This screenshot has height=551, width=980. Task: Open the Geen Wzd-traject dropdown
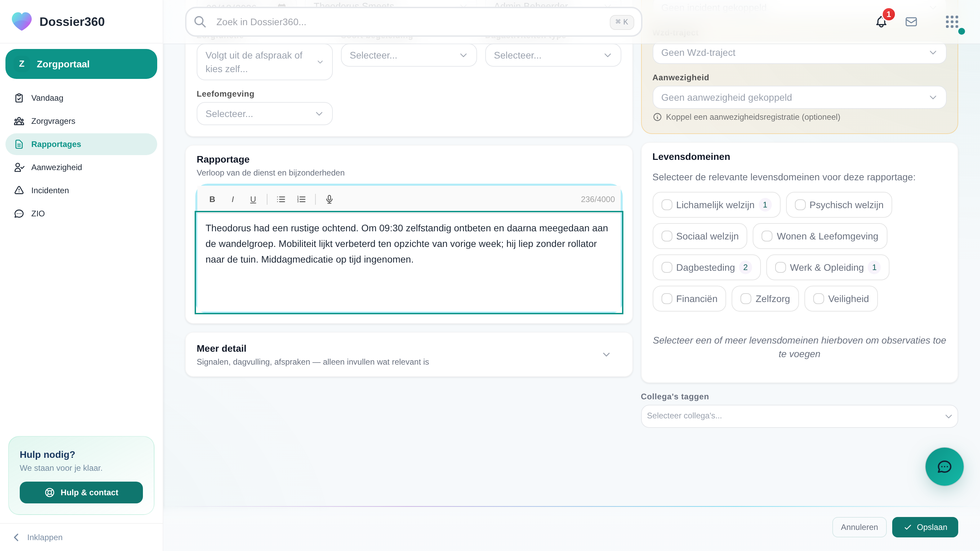point(799,53)
